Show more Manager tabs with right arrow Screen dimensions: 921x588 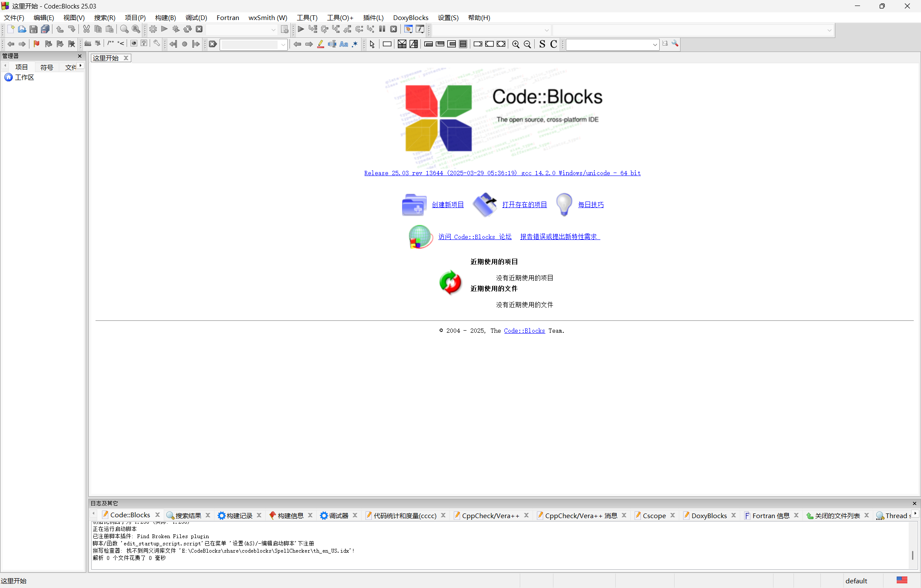coord(81,65)
